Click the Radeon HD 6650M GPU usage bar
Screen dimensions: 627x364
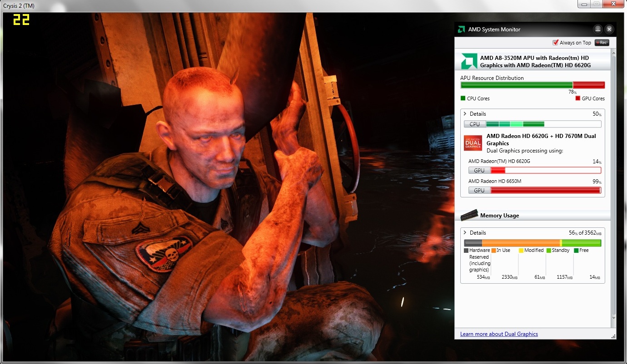(x=535, y=191)
